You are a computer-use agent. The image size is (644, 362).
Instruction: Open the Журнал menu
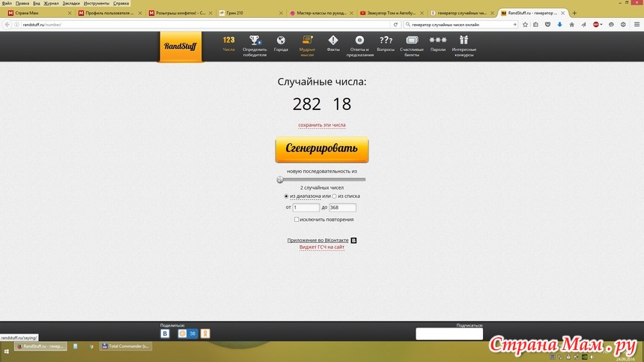click(x=52, y=3)
